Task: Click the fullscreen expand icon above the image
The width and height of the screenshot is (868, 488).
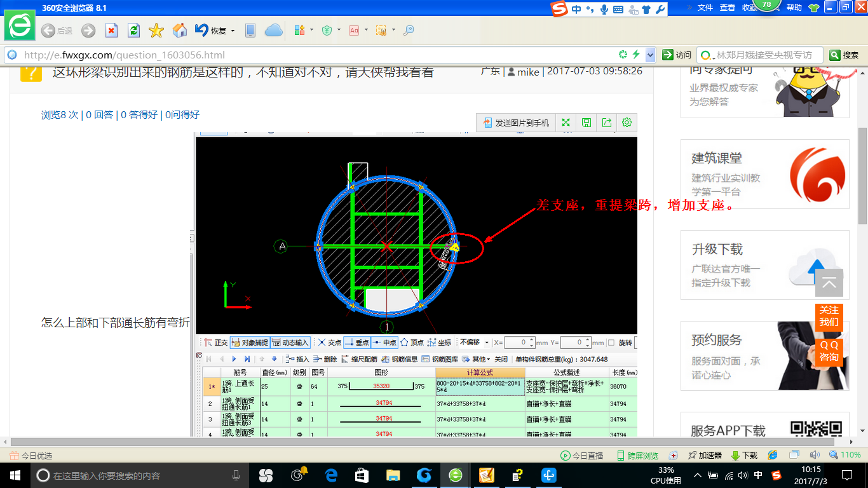Action: 566,123
